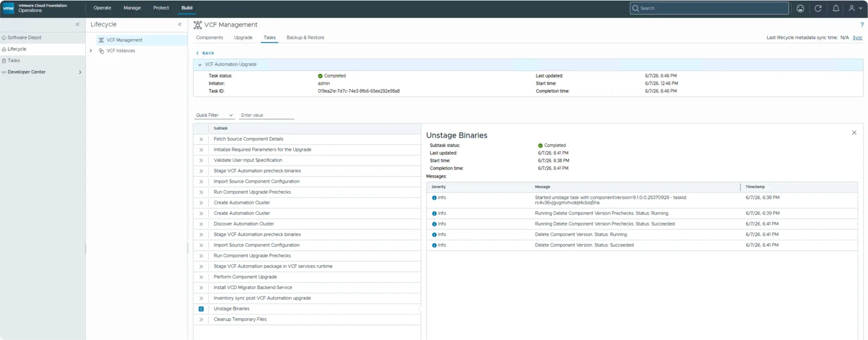Screen dimensions: 868x340
Task: Click expand arrows for Stage VCF Automation package row
Action: 201,267
